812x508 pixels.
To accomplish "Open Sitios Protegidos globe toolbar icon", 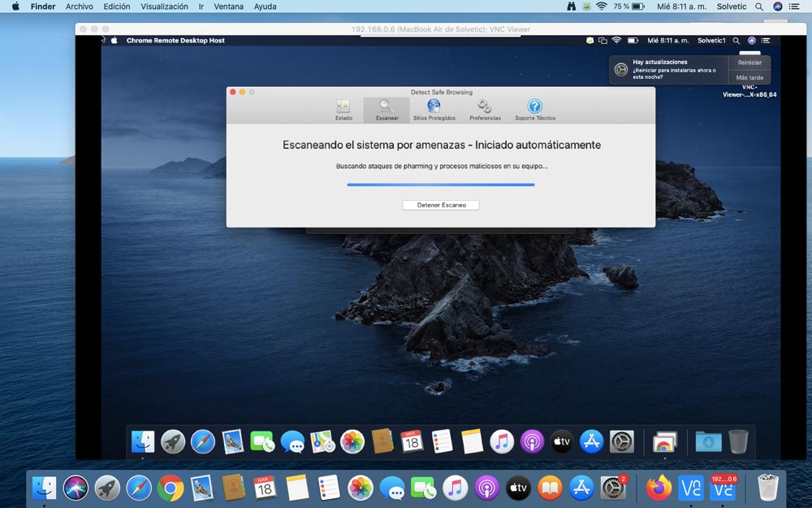I will (434, 110).
